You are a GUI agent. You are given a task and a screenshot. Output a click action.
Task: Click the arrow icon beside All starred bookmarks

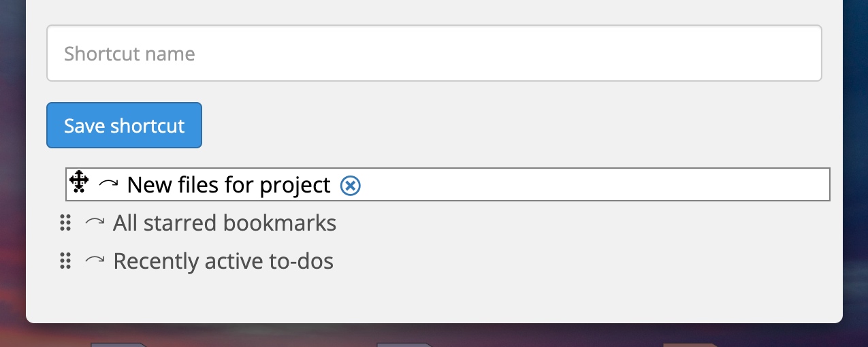(95, 222)
